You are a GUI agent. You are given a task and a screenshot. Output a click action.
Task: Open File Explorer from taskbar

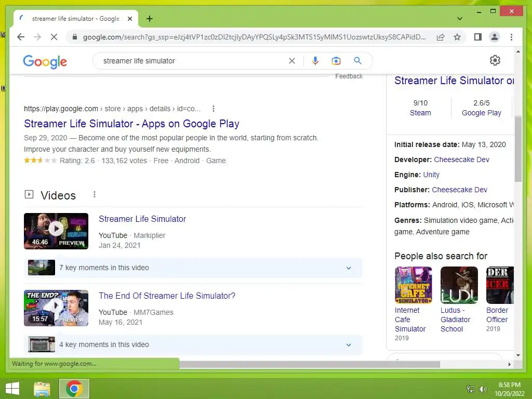(x=42, y=389)
